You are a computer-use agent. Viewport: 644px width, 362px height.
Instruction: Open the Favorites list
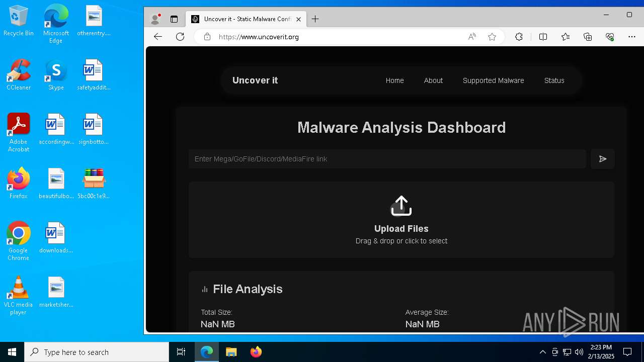click(566, 37)
